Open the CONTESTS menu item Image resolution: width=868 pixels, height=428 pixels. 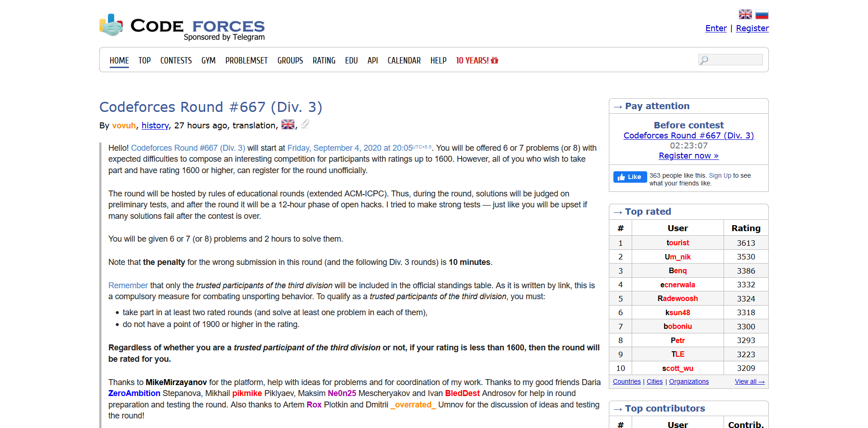coord(176,60)
